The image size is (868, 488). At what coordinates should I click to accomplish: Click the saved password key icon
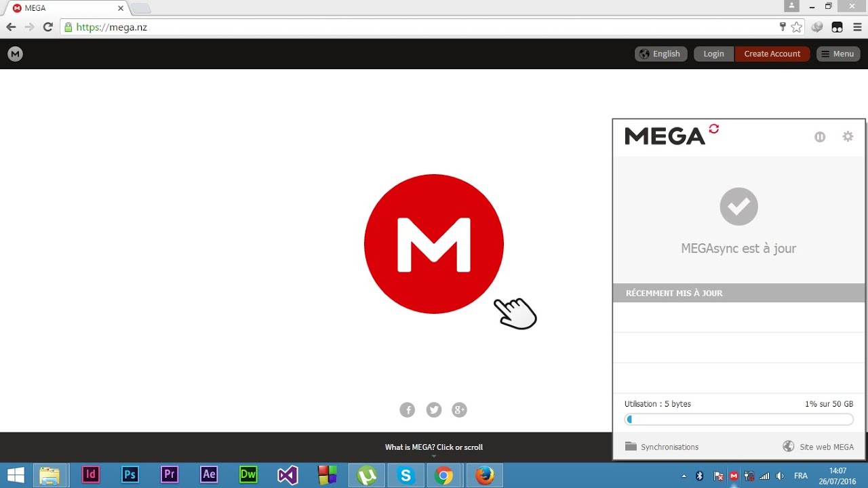coord(783,27)
